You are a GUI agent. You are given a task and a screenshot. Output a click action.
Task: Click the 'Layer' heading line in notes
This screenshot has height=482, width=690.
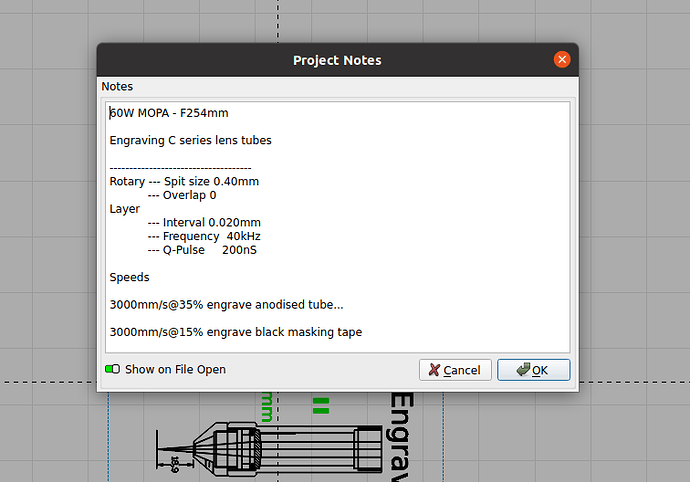(125, 209)
